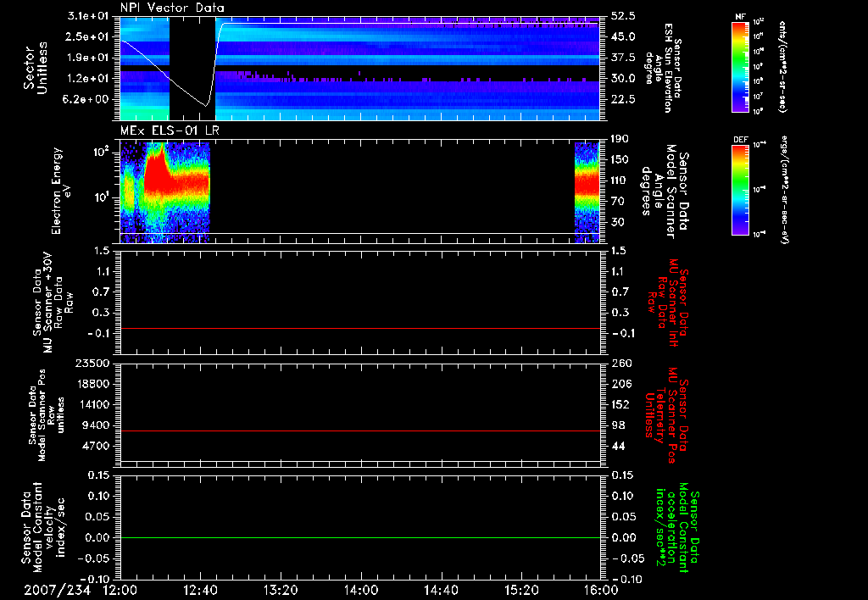
Task: Click the 'Model Scanner Pos Raw unitless' label
Action: (x=47, y=415)
